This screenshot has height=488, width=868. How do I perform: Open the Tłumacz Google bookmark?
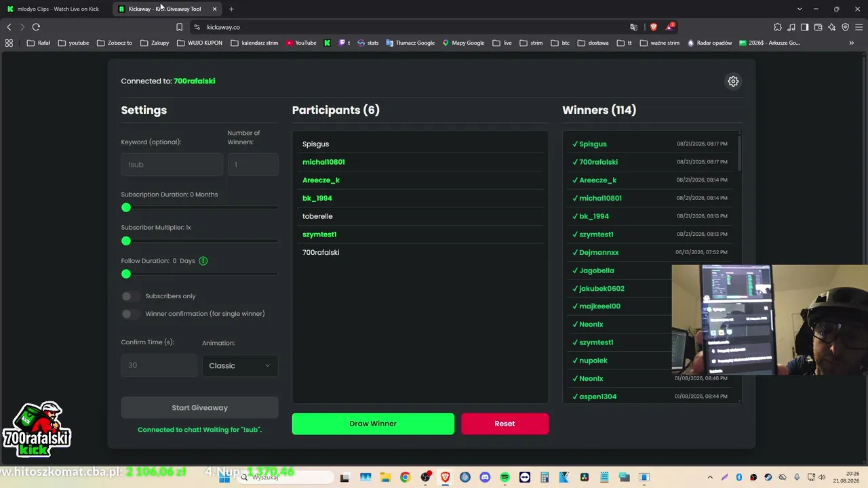[410, 43]
